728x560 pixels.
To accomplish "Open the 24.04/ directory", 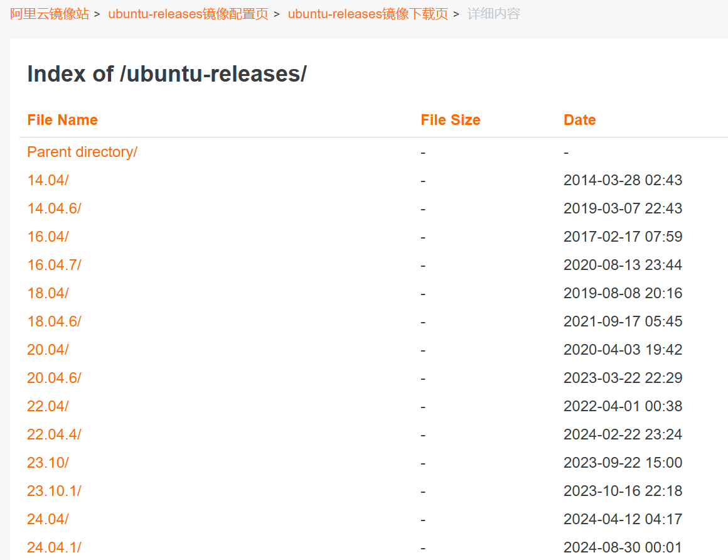I will pos(48,519).
